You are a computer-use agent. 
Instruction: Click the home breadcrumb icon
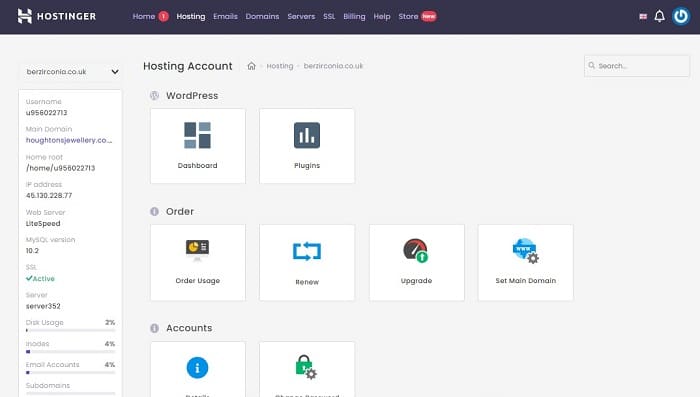251,66
